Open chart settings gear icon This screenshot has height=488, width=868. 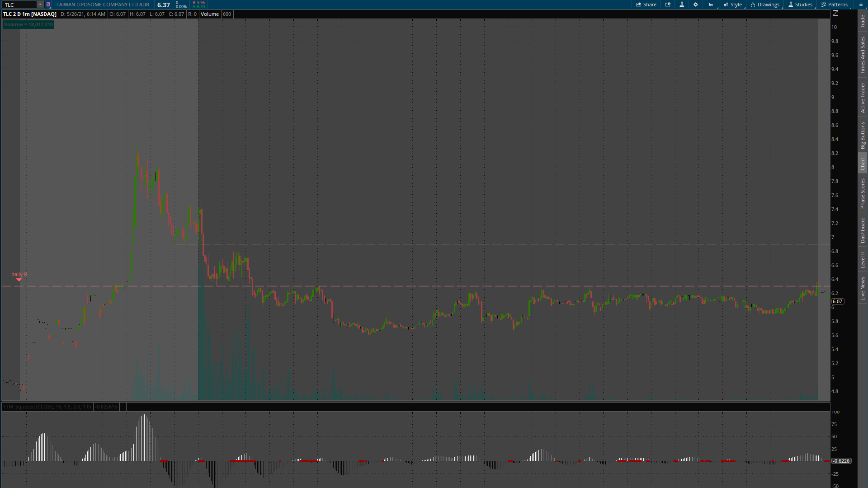696,5
